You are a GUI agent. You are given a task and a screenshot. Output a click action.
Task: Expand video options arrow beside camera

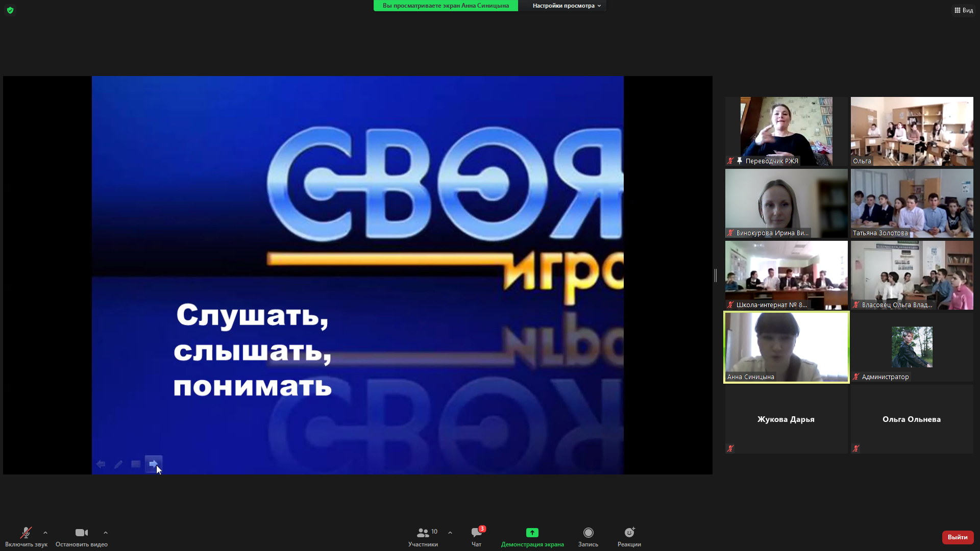pyautogui.click(x=106, y=533)
